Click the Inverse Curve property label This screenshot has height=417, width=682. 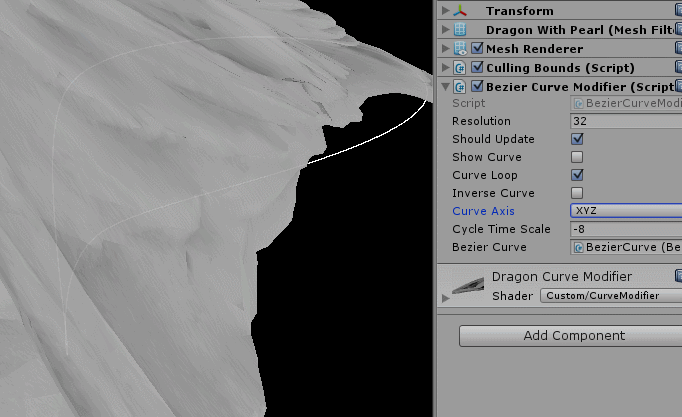493,193
